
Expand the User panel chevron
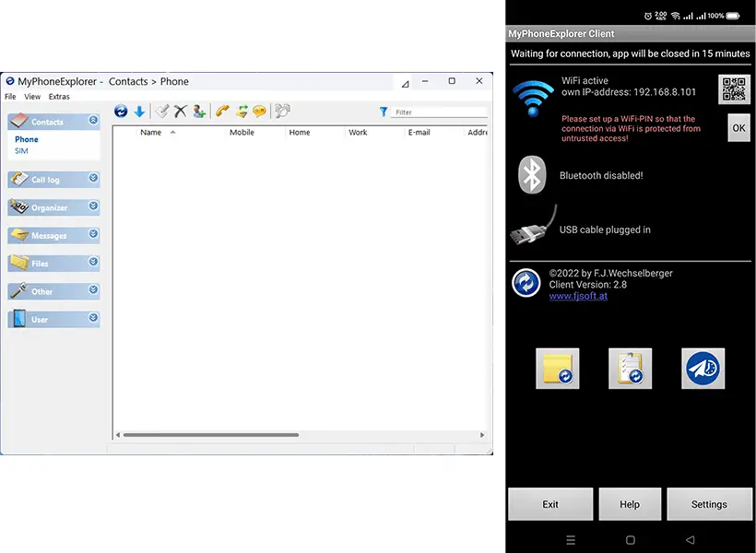(93, 318)
